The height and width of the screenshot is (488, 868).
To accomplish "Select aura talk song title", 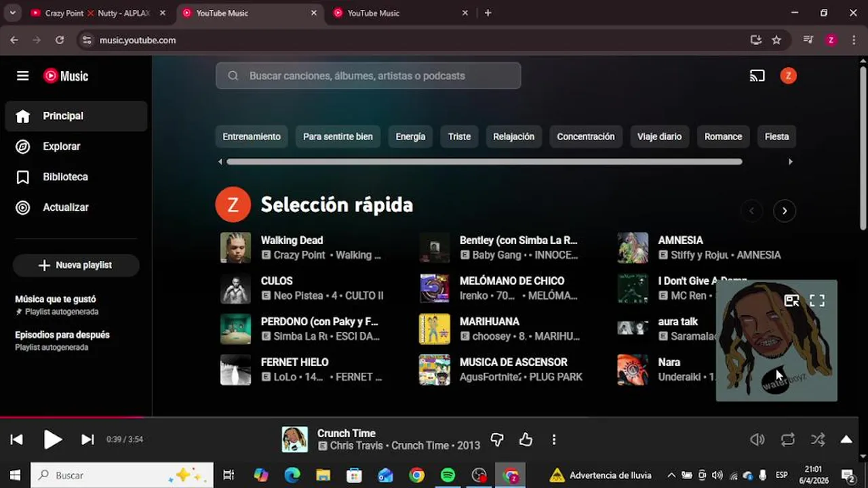I will [678, 322].
